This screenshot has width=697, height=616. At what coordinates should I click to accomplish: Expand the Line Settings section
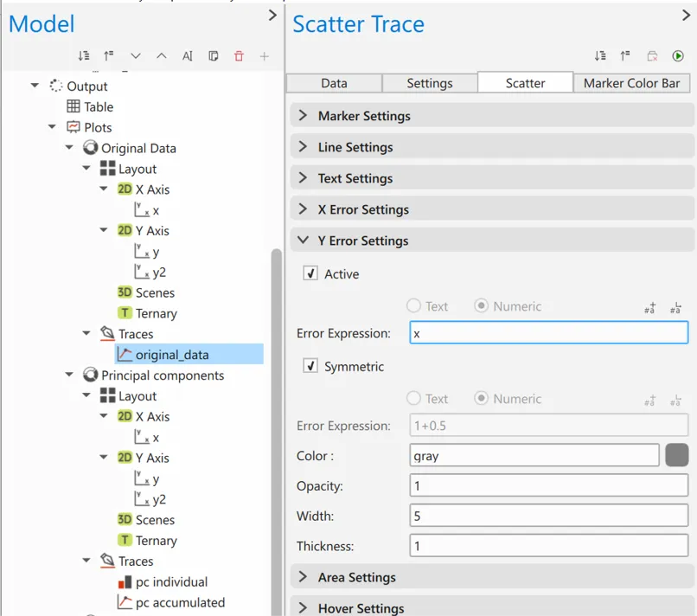click(492, 147)
